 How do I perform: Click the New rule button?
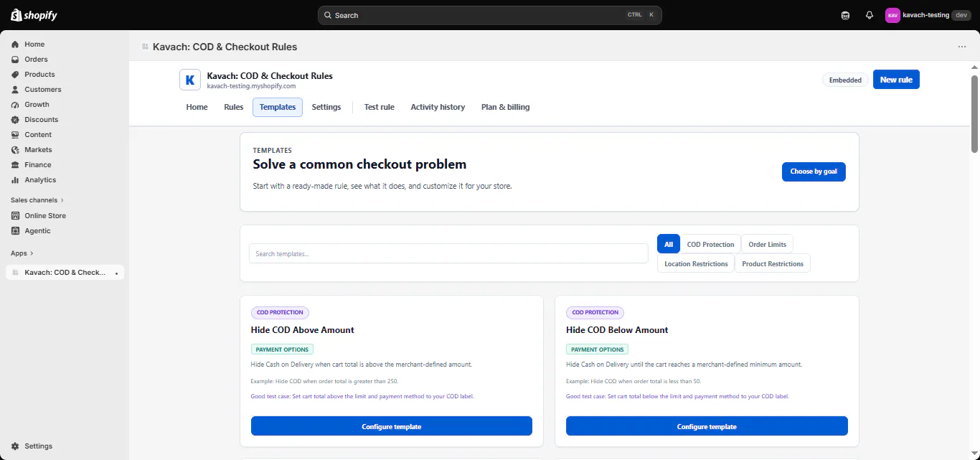[896, 80]
